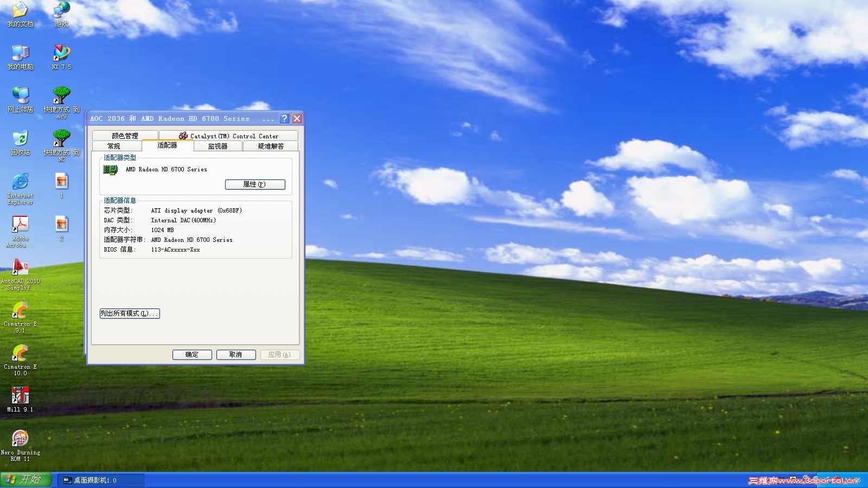
Task: Click the BIOS 信息 label
Action: [120, 249]
